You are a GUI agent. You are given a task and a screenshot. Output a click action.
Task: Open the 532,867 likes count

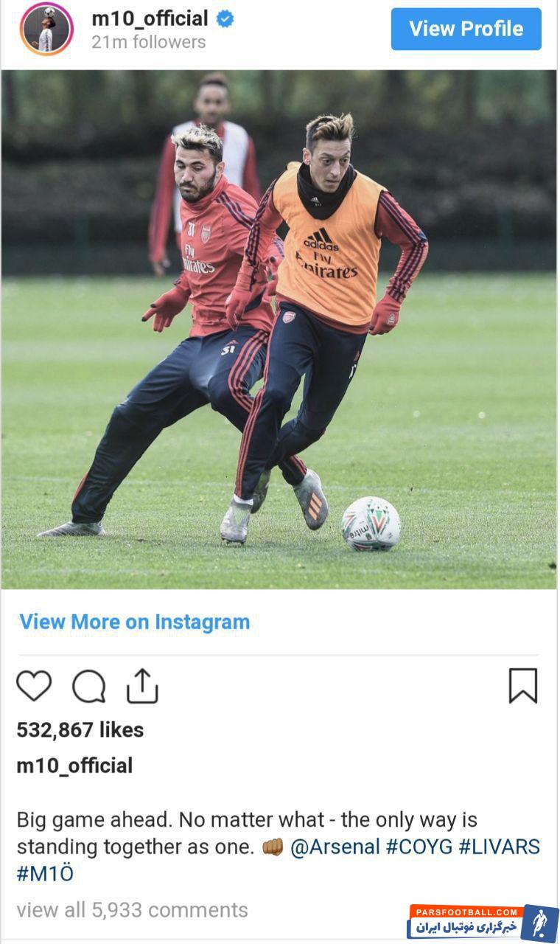tap(80, 729)
